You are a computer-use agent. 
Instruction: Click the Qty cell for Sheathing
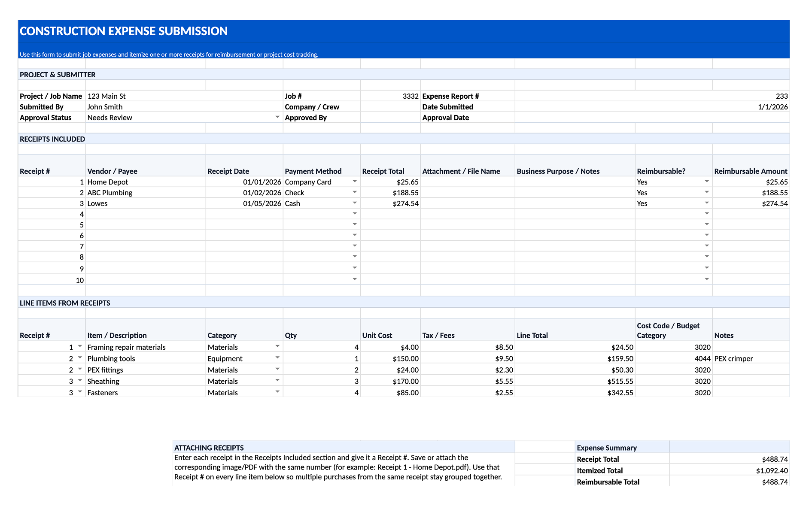click(322, 381)
